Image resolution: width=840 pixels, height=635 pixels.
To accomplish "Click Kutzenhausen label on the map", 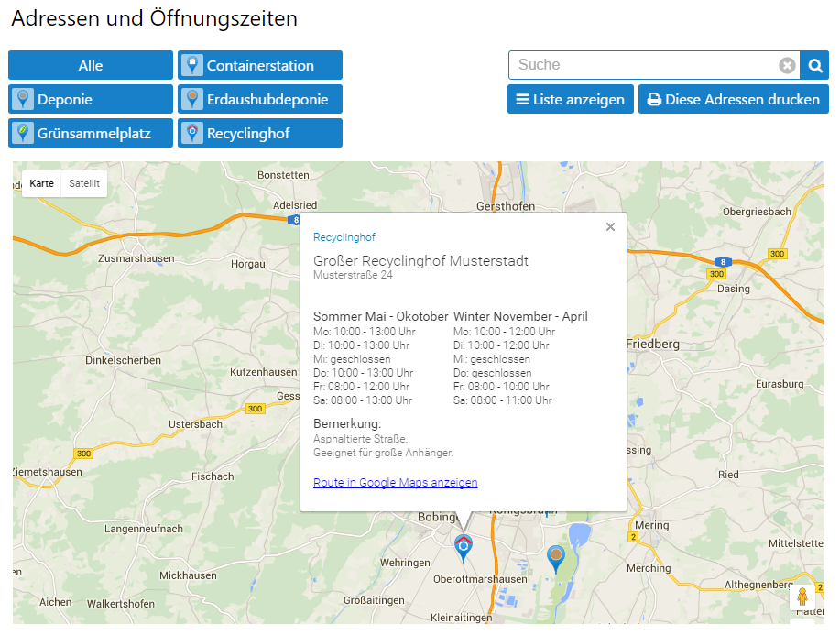I will click(x=264, y=372).
